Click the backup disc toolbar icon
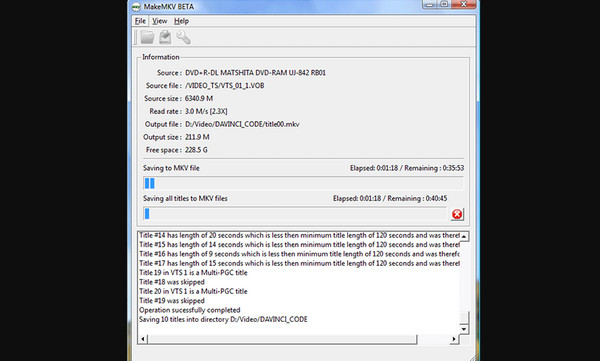The height and width of the screenshot is (361, 600). coord(165,37)
